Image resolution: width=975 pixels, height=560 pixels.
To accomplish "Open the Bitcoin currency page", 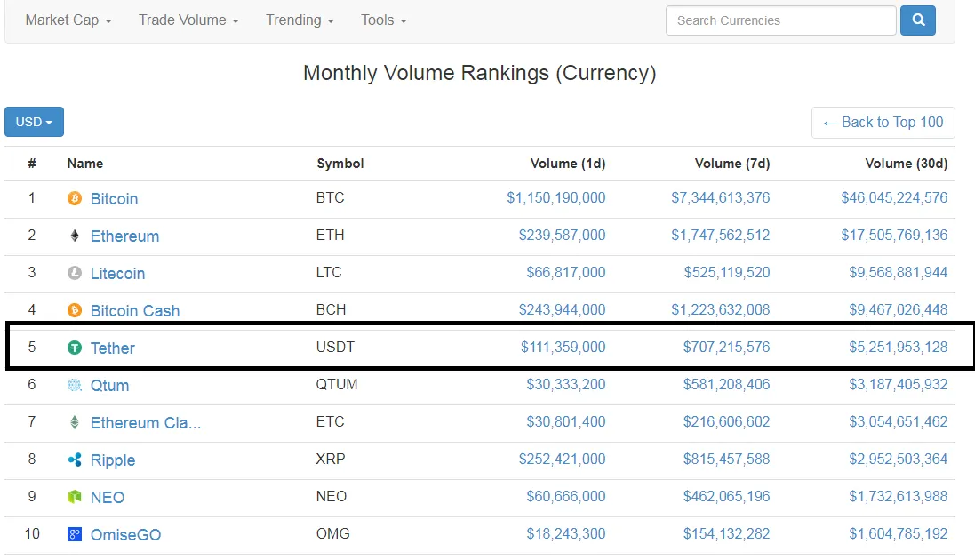I will [114, 199].
